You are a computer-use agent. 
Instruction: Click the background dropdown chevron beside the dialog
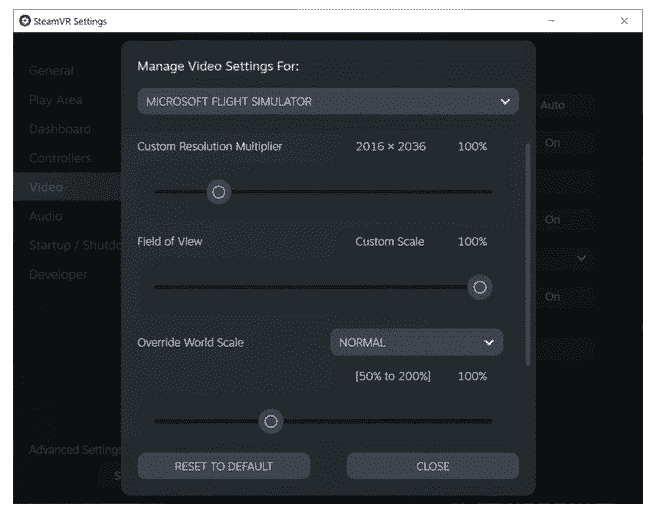pos(581,258)
